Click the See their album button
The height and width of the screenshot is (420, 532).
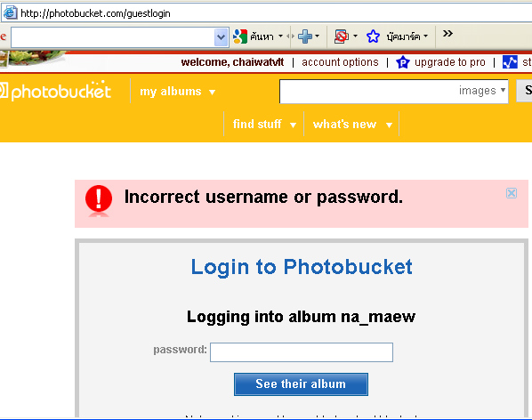click(x=301, y=384)
